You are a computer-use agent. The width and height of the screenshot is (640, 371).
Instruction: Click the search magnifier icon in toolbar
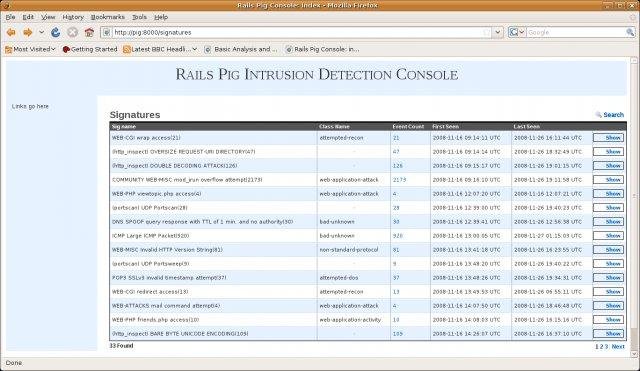[630, 32]
